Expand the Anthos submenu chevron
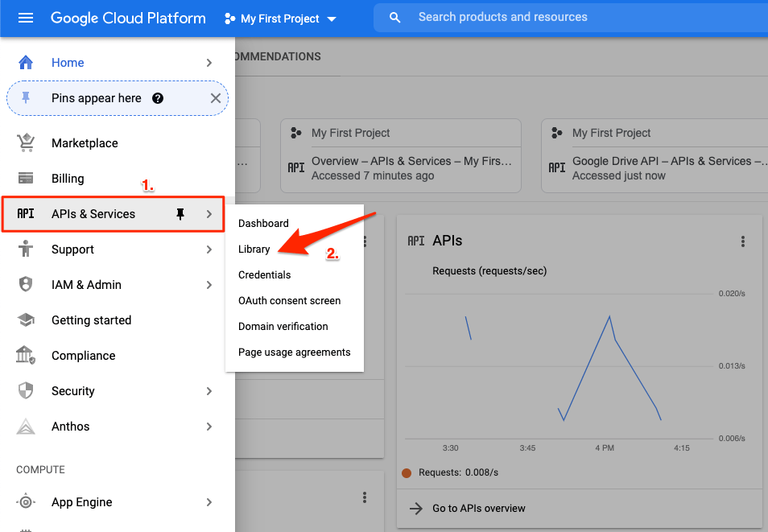 pos(209,427)
